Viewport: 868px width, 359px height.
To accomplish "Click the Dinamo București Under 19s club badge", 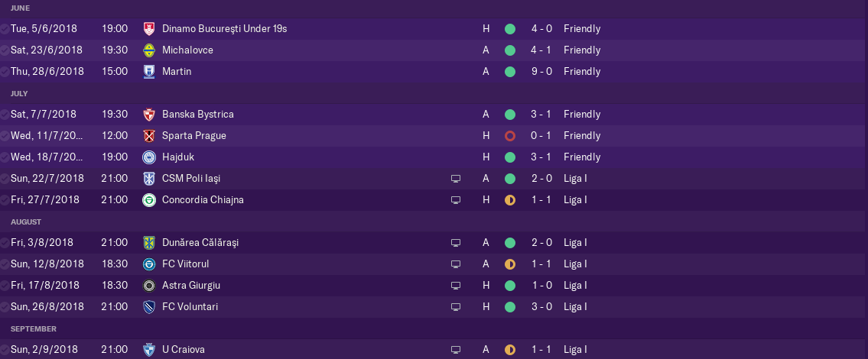I will click(149, 29).
